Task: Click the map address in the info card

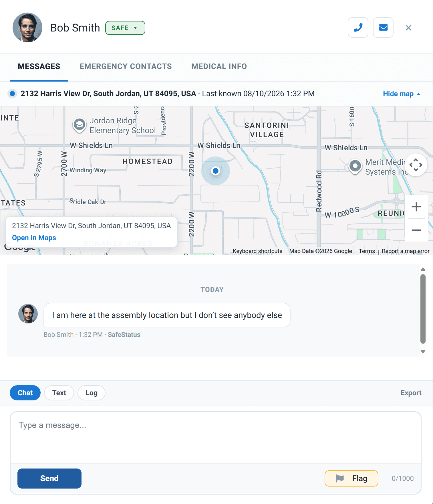Action: tap(92, 226)
